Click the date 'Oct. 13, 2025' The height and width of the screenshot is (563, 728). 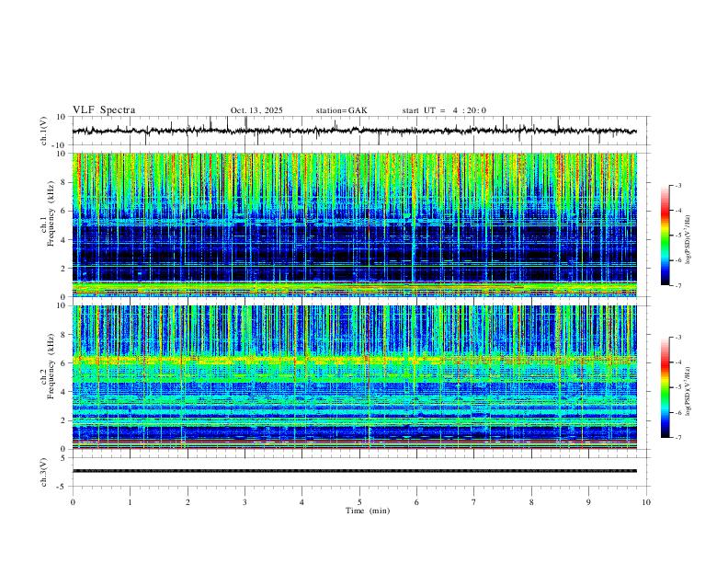[256, 110]
